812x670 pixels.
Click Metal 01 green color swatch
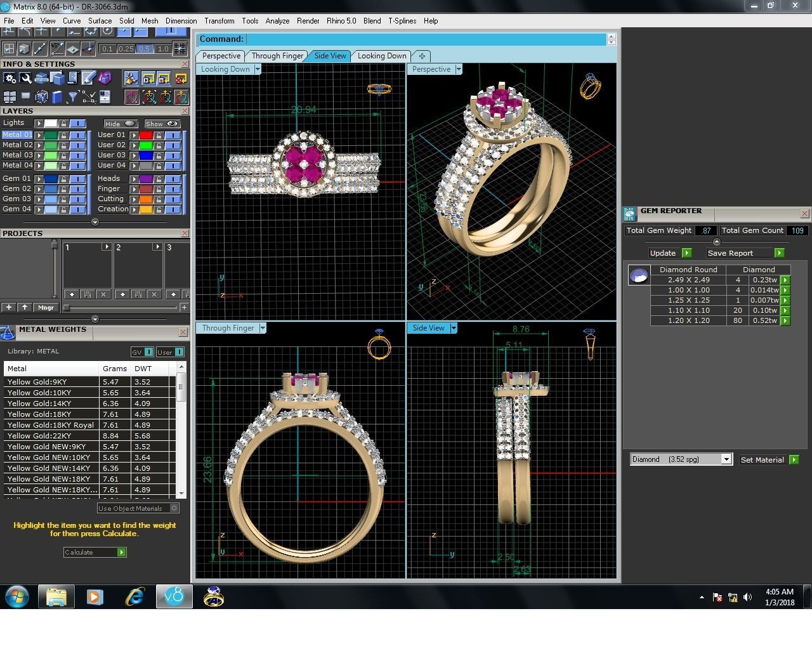[51, 135]
